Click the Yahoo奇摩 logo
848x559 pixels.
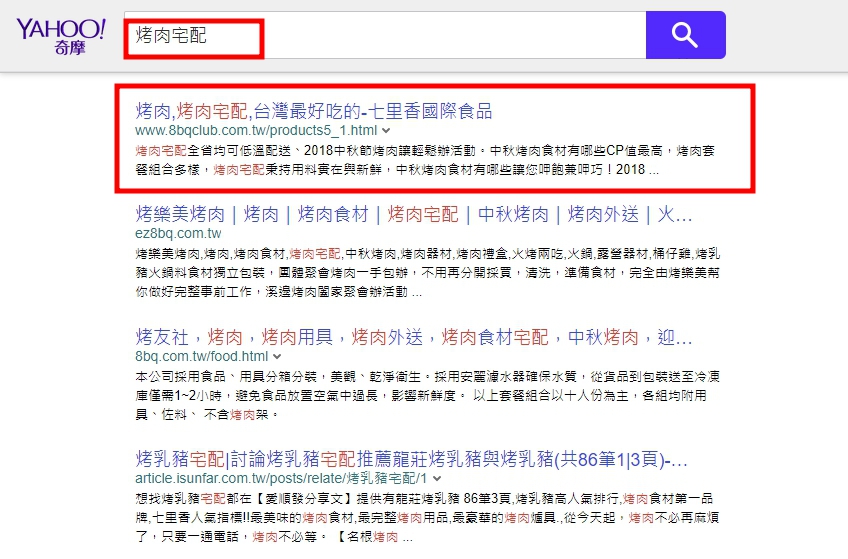(61, 36)
